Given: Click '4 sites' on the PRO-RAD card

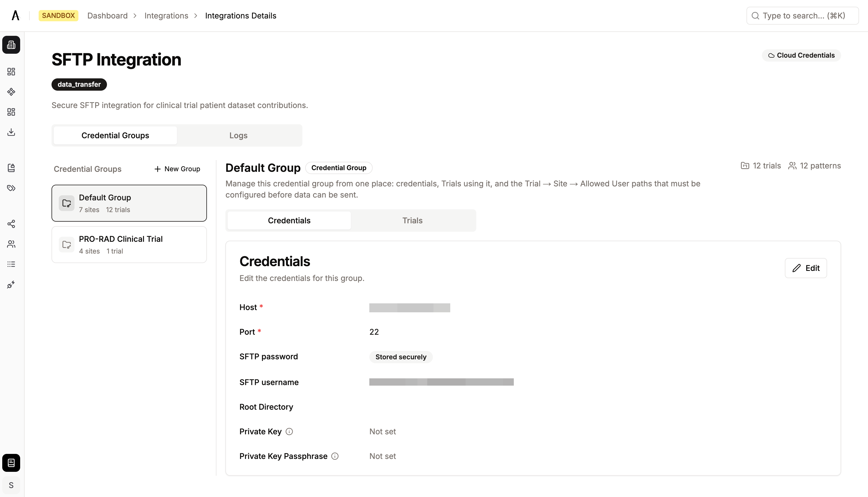Looking at the screenshot, I should coord(90,251).
